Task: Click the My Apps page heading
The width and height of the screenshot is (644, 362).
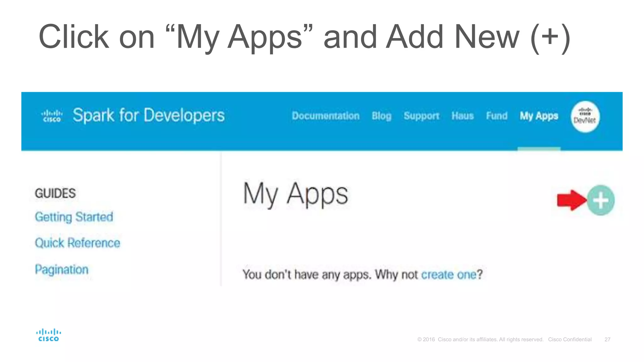Action: (296, 195)
